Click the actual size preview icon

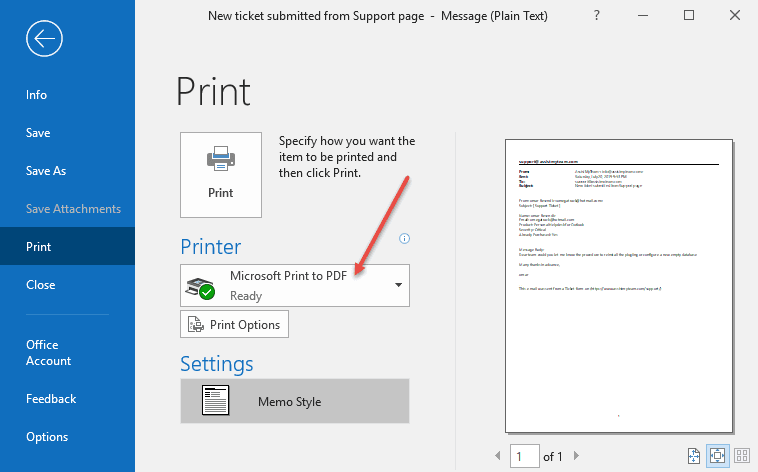pyautogui.click(x=694, y=456)
